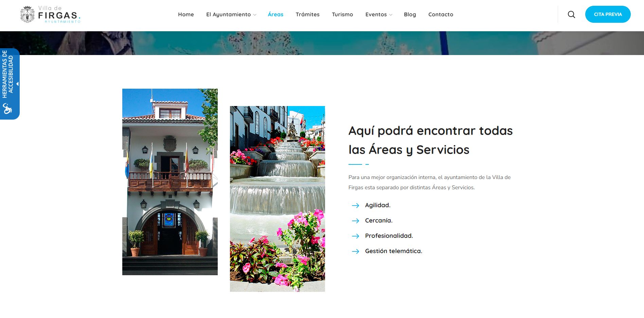Screen dimensions: 644x318
Task: Expand the El Ayuntamiento dropdown chevron
Action: [x=255, y=15]
